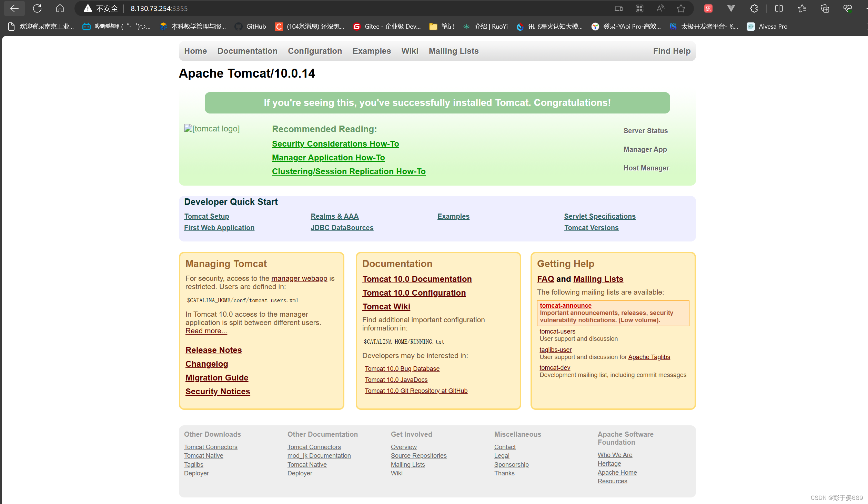The width and height of the screenshot is (868, 504).
Task: Open the favorites list icon
Action: tap(802, 8)
